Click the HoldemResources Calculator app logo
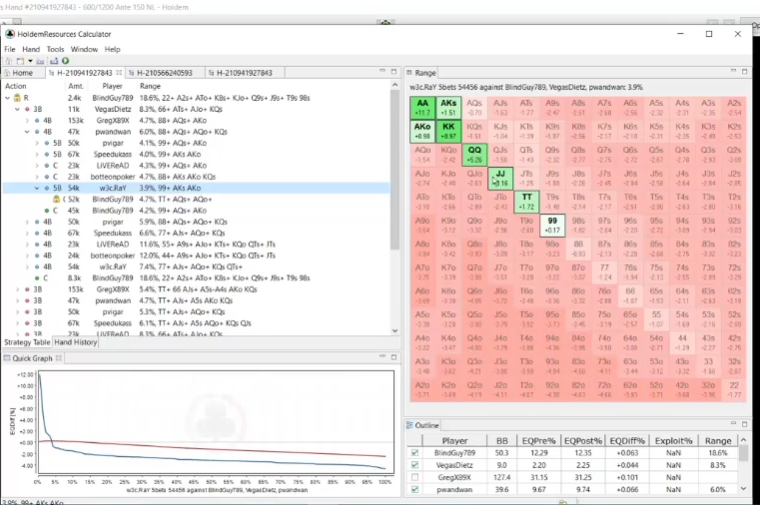 point(10,34)
